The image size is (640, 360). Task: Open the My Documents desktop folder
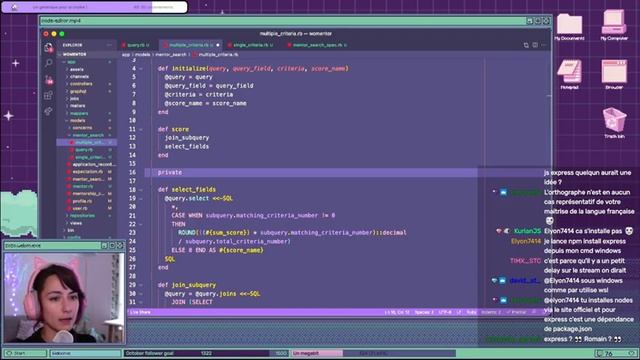click(x=569, y=27)
